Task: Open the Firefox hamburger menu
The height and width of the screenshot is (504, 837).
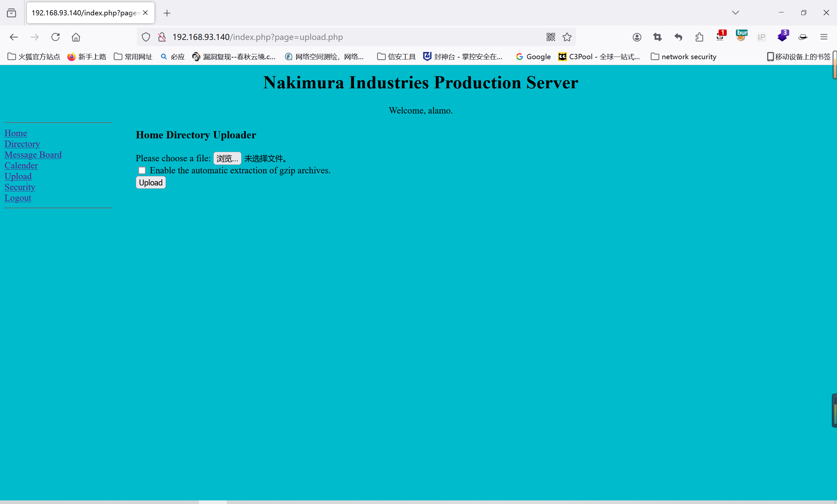Action: (825, 37)
